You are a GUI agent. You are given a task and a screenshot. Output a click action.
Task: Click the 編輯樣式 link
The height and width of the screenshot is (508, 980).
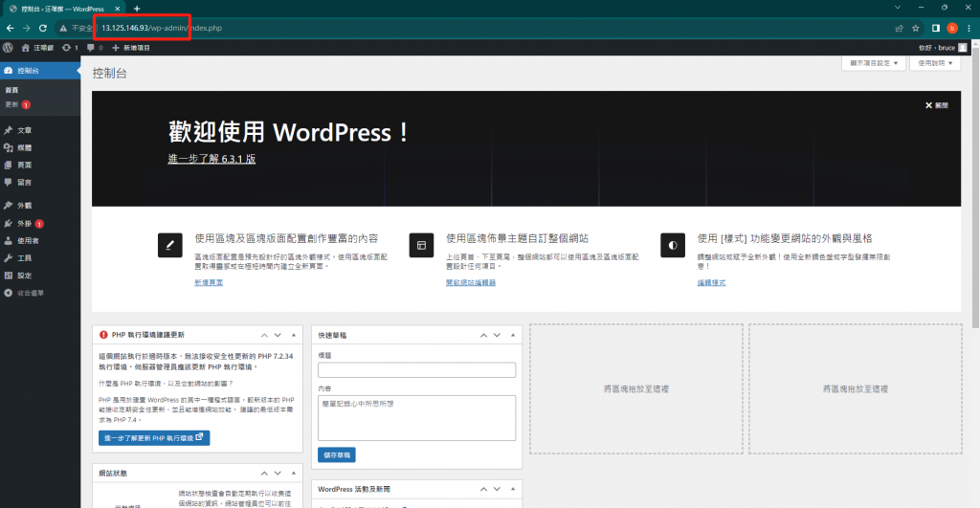(x=711, y=282)
